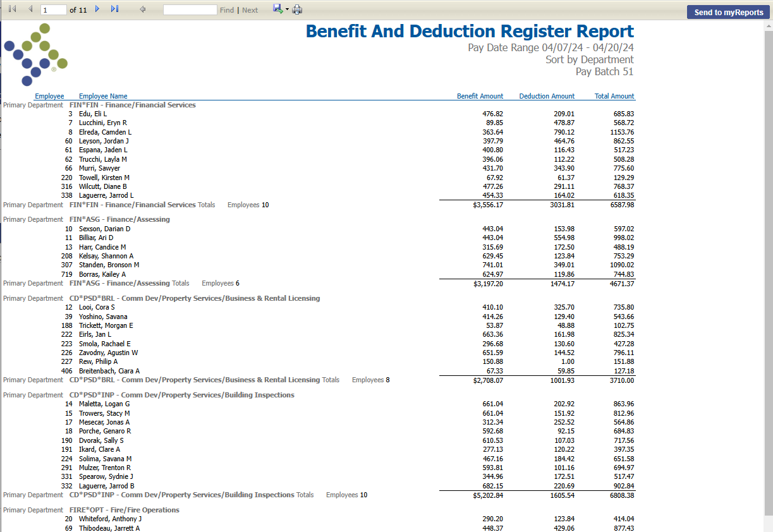The image size is (773, 532).
Task: Select employee Yoshino, Savana
Action: (103, 317)
